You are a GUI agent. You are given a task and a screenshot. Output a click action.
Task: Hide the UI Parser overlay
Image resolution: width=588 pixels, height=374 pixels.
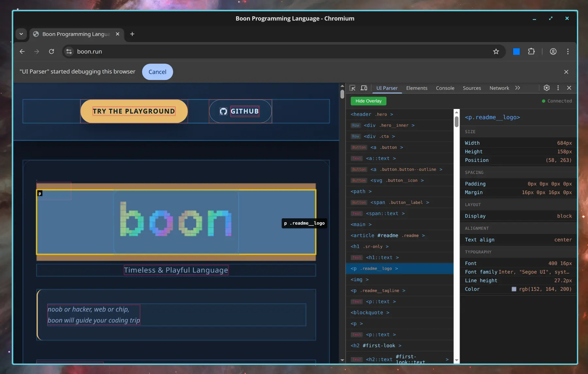[368, 101]
